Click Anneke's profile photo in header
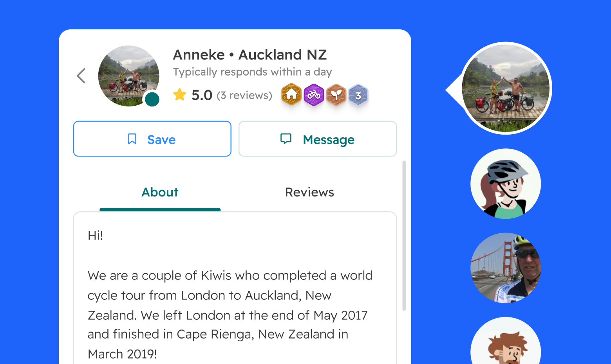 [x=128, y=76]
